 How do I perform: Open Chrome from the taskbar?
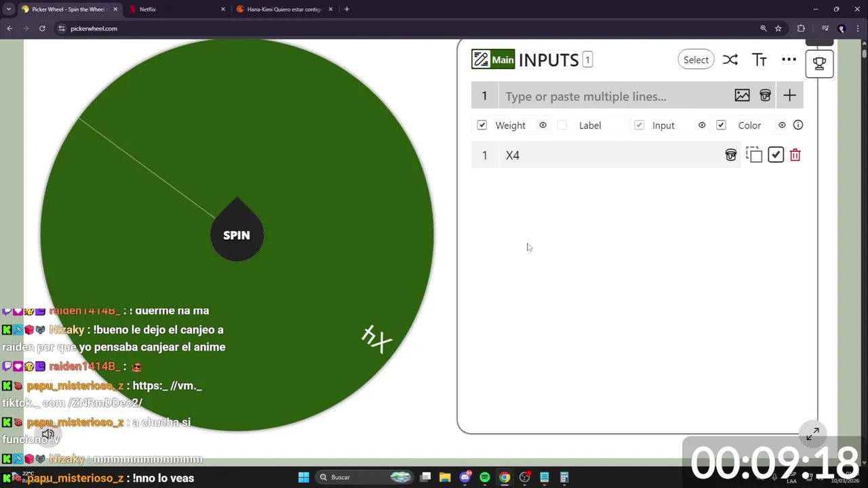pos(505,477)
